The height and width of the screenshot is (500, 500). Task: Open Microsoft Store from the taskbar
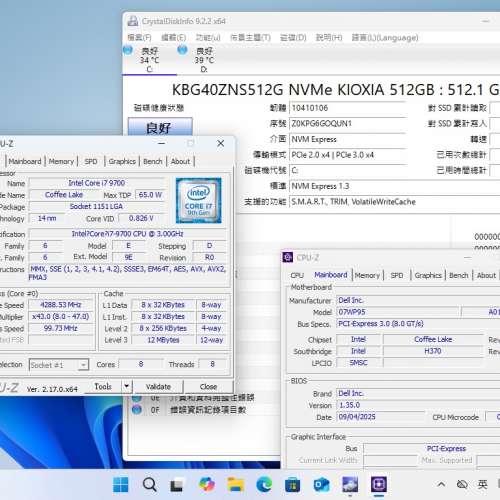[292, 484]
